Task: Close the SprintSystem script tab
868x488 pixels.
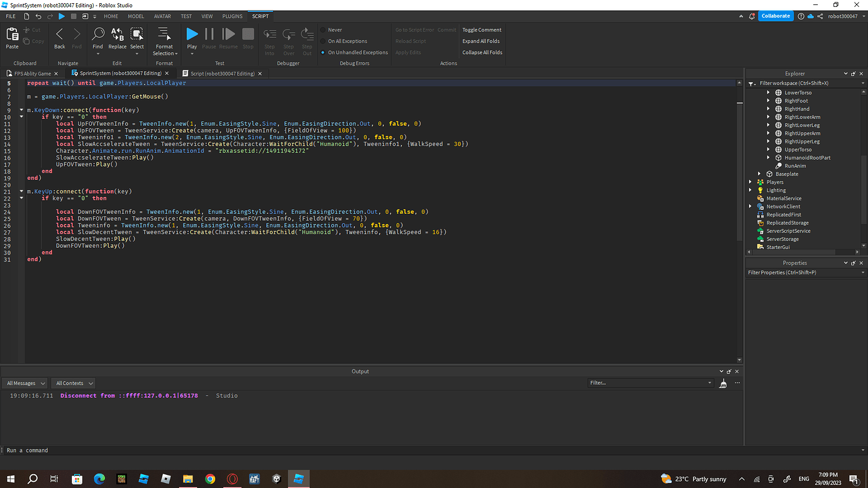Action: 167,74
